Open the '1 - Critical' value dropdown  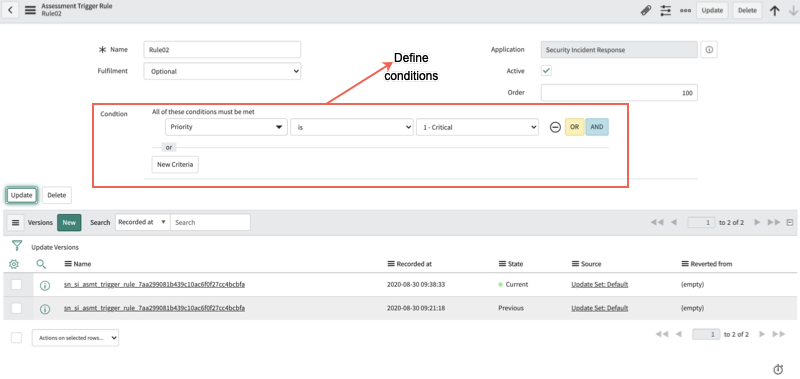478,128
